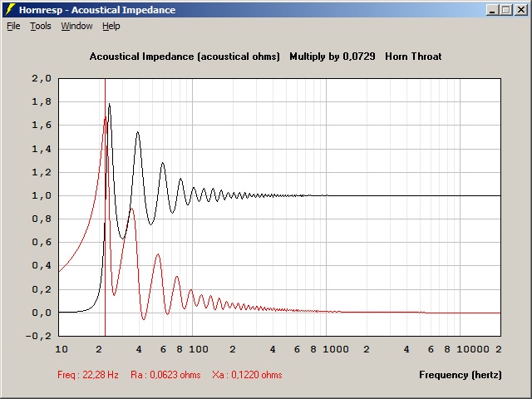This screenshot has width=532, height=399.
Task: Open the Tools menu
Action: [41, 26]
